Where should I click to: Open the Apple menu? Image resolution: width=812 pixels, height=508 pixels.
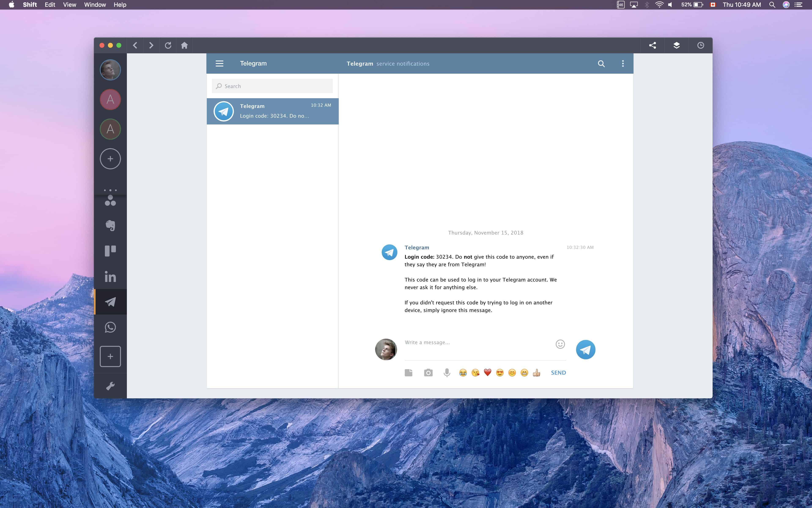click(x=11, y=5)
